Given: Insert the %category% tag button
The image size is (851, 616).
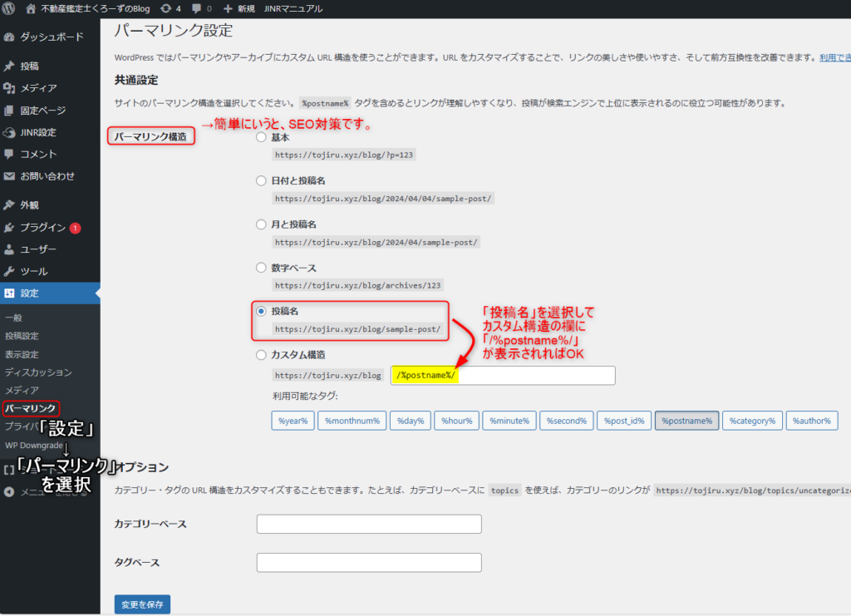Looking at the screenshot, I should pos(752,421).
